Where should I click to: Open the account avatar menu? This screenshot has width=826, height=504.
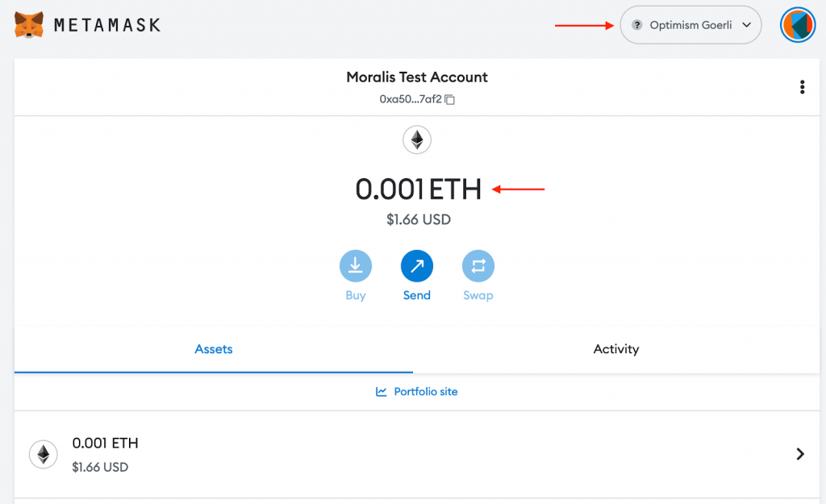(798, 25)
